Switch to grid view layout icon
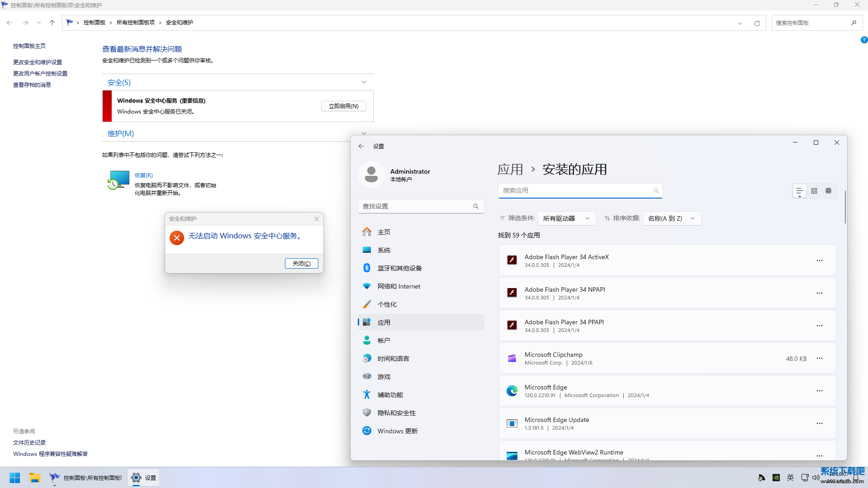The image size is (868, 488). click(814, 191)
